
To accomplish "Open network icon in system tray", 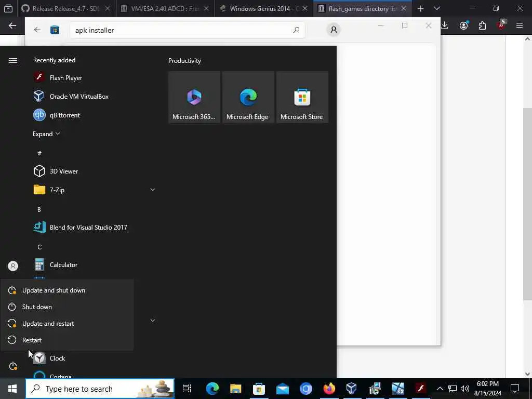I will (x=453, y=389).
